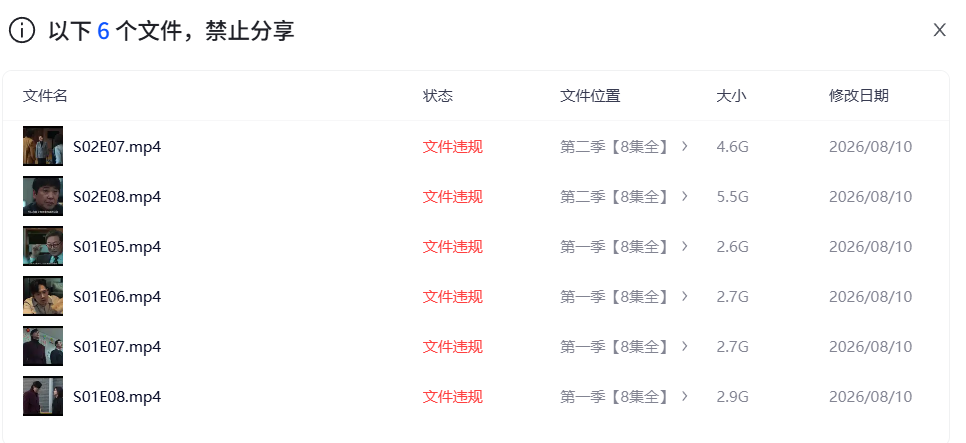Expand location chevron for S02E07.mp4
Screen dimensions: 966x443
pos(684,146)
